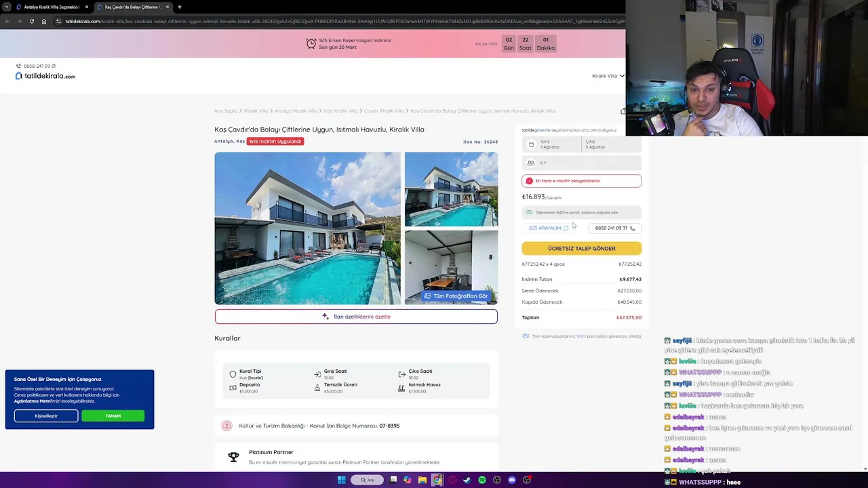Click the İncele link under Kural Tipi
This screenshot has height=488, width=868.
256,378
